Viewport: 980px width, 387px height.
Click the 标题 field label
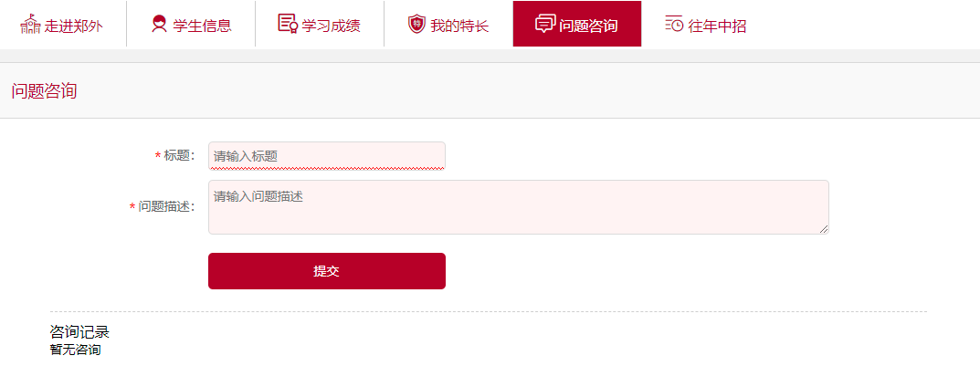[x=179, y=156]
